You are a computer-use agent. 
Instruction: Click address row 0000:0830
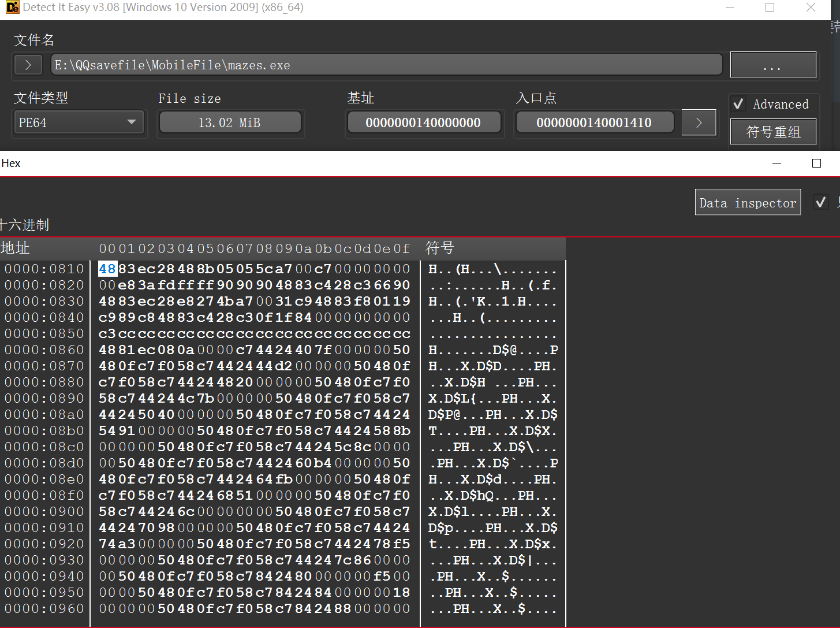point(44,301)
